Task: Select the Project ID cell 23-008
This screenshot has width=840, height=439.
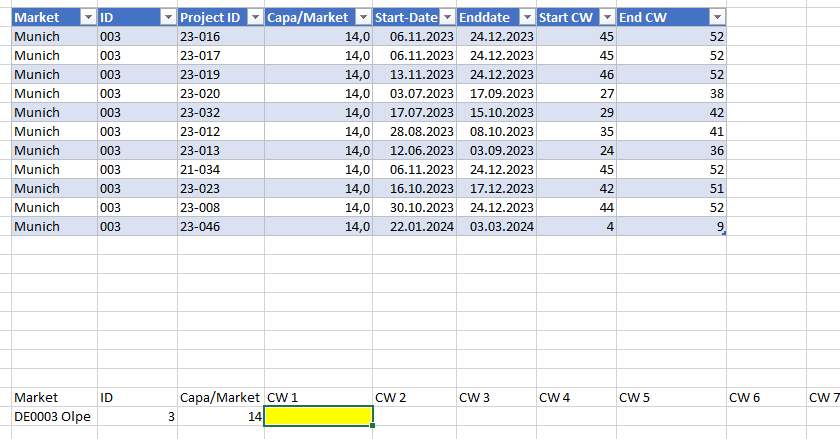Action: (221, 207)
